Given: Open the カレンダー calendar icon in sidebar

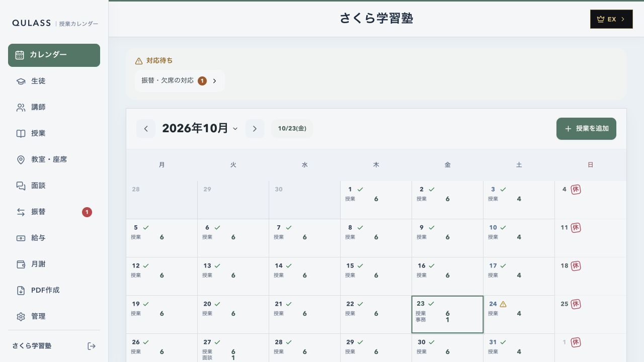Looking at the screenshot, I should tap(20, 55).
